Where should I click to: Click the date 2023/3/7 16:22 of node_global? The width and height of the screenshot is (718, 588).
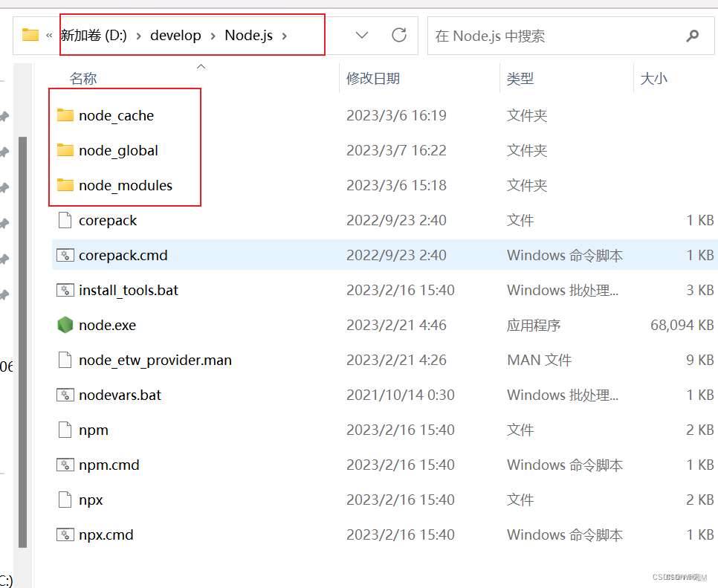[396, 150]
